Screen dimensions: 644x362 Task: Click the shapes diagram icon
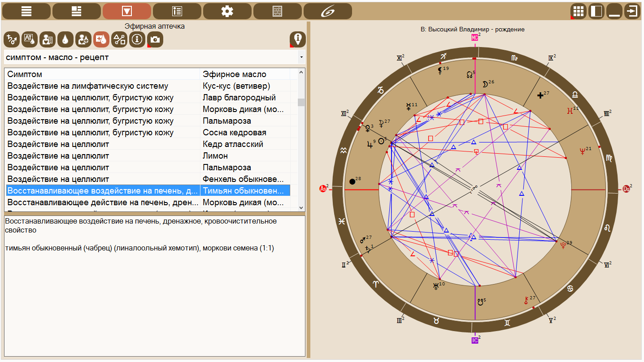[119, 39]
